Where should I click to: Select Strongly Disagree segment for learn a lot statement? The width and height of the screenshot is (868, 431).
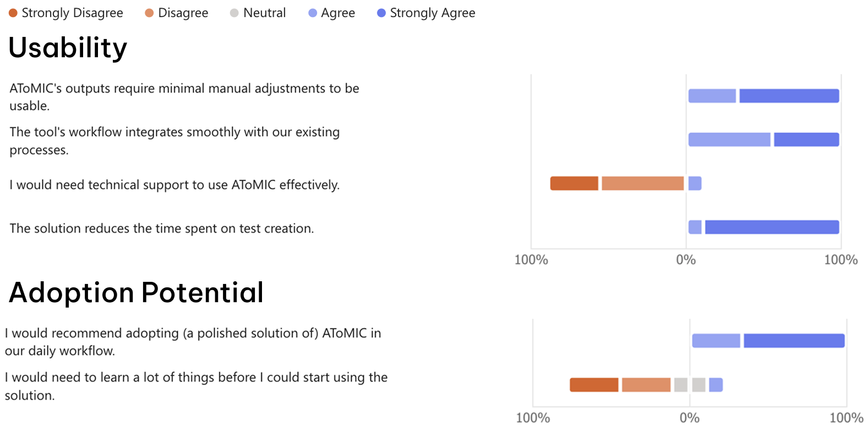(x=594, y=385)
